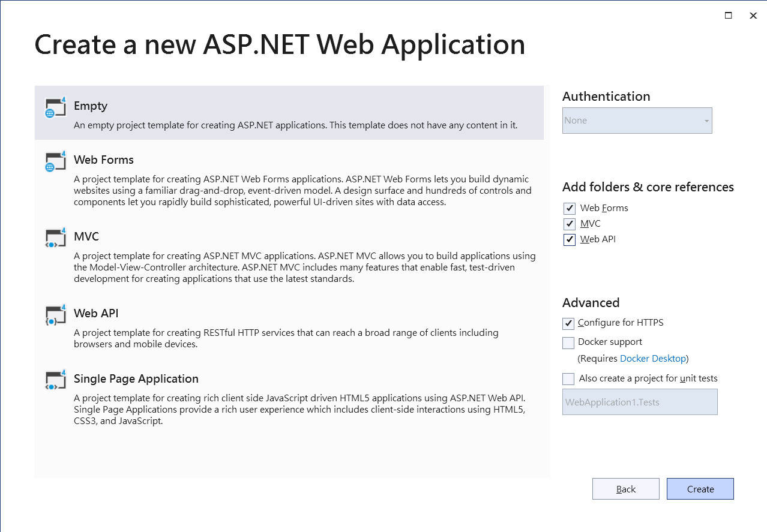This screenshot has height=532, width=767.
Task: Select the Web Forms template title
Action: pyautogui.click(x=104, y=160)
